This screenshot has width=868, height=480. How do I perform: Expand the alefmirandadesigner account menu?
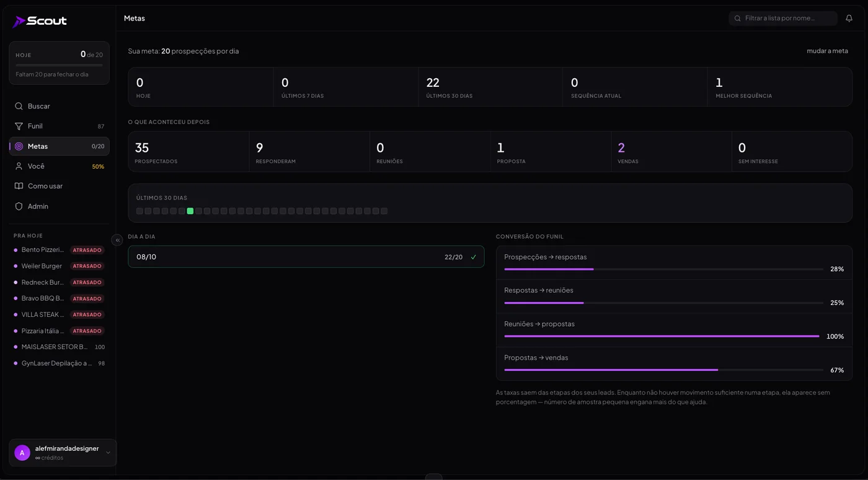(63, 453)
